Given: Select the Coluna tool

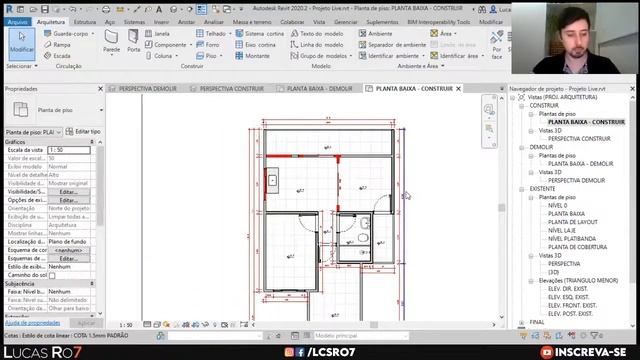Looking at the screenshot, I should click(x=159, y=56).
